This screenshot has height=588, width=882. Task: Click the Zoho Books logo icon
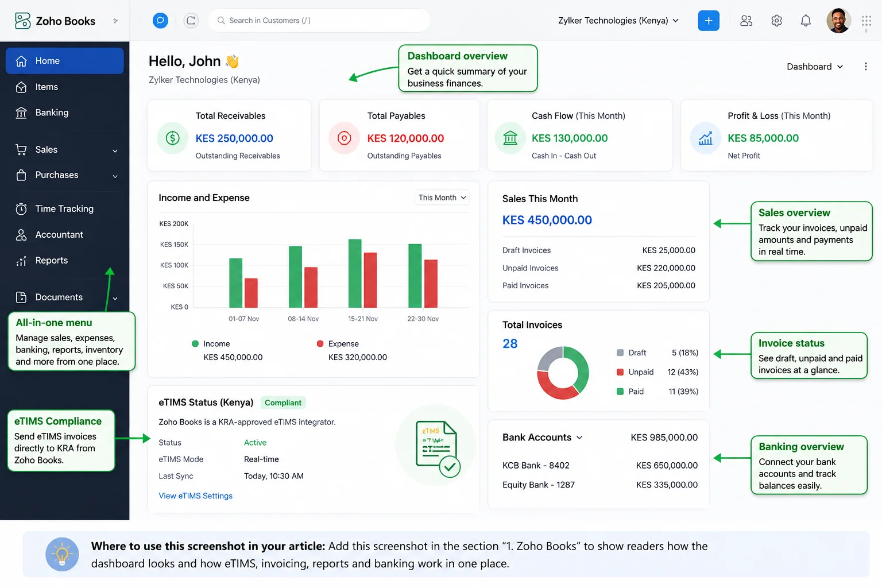click(x=22, y=21)
